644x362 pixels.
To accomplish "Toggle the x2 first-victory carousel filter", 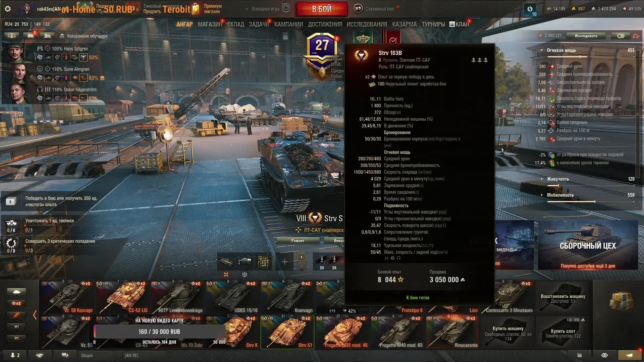I will (16, 303).
